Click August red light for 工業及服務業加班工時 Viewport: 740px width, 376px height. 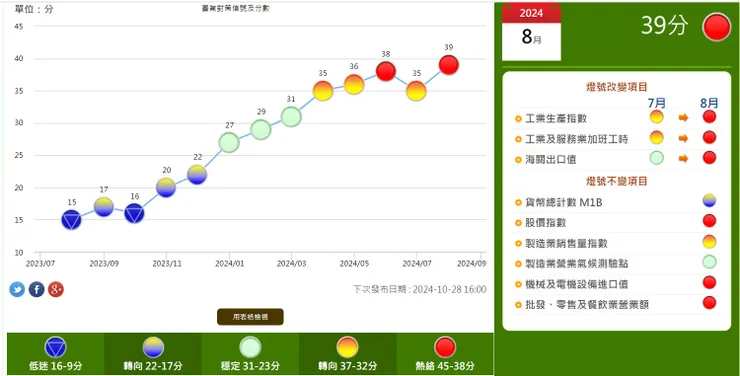pos(709,137)
